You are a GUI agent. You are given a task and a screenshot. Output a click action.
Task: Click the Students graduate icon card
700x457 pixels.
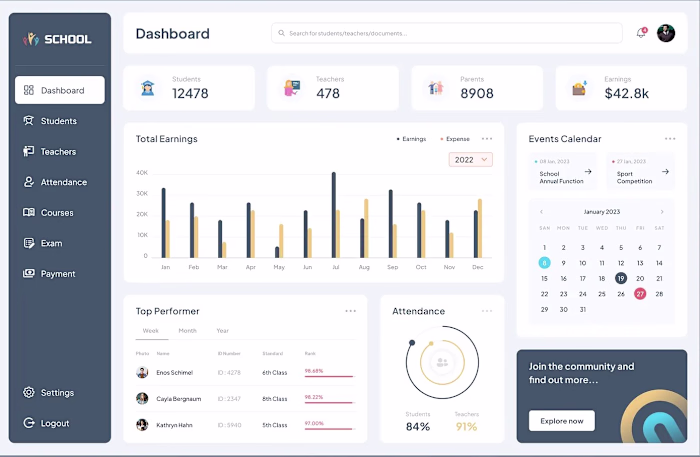click(x=147, y=88)
